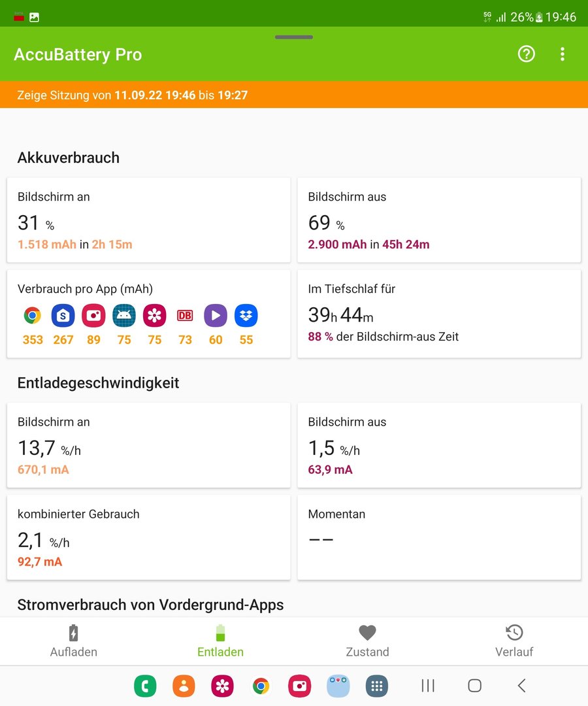Launch the Phone app from the dock

point(145,686)
